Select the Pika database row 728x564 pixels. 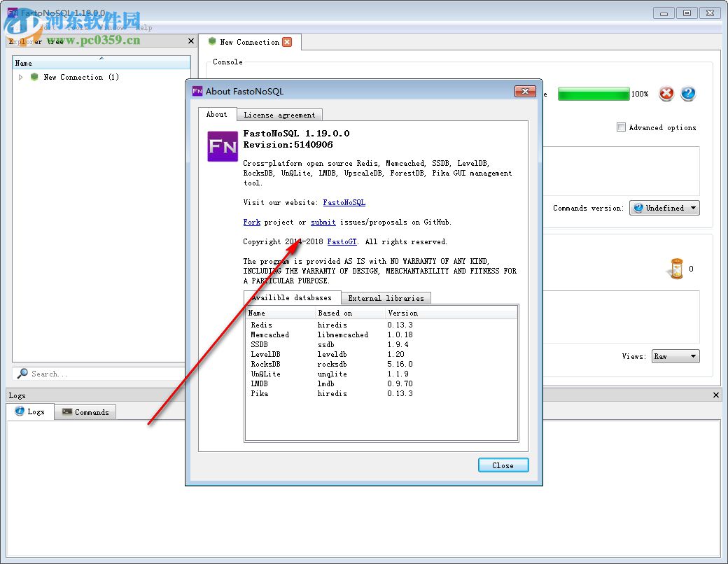click(x=381, y=393)
